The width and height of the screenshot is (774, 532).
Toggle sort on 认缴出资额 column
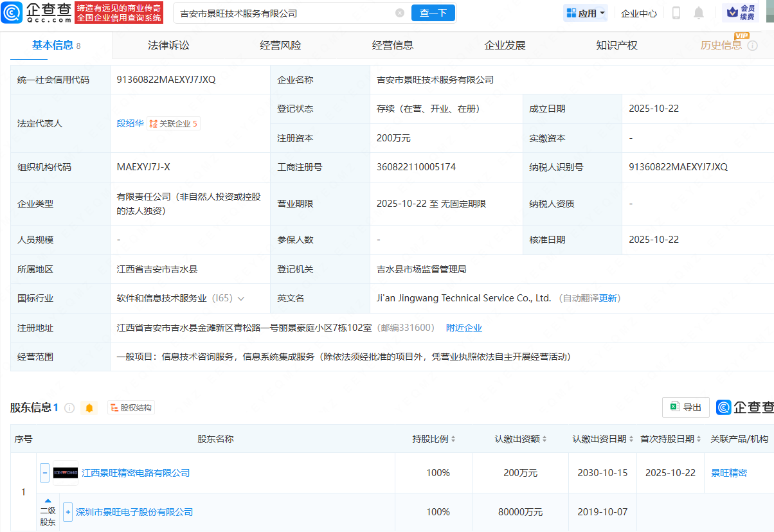click(545, 439)
